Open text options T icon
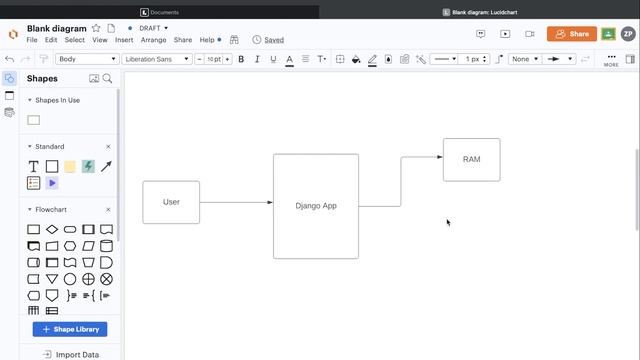This screenshot has height=360, width=640. point(322,59)
